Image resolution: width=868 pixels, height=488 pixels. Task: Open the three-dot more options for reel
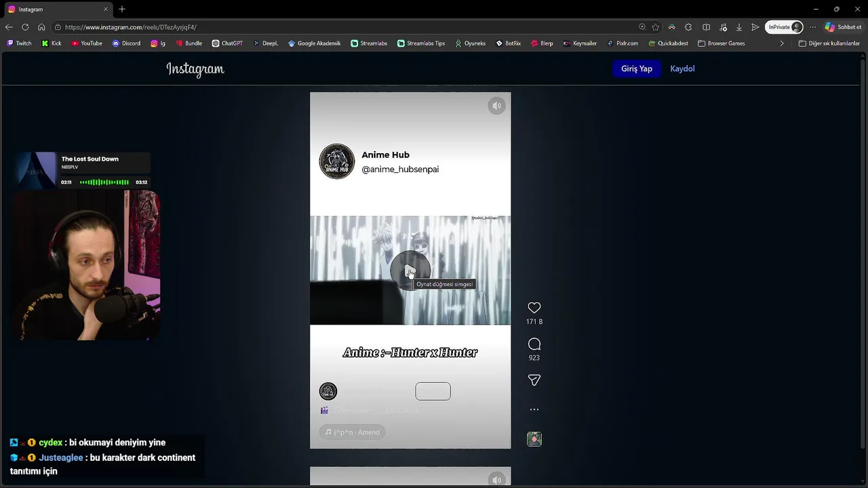pyautogui.click(x=534, y=409)
